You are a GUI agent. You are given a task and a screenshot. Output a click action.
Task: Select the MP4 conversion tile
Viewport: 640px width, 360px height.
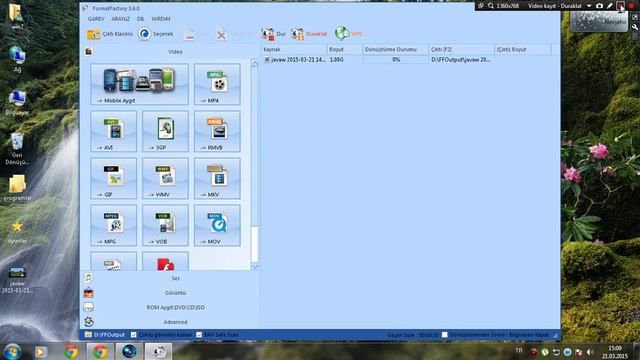pos(217,84)
